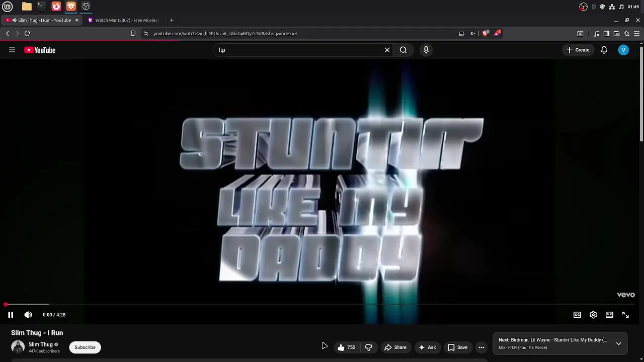Open the sound music-note tray icon
The image size is (644, 362).
coord(621,7)
